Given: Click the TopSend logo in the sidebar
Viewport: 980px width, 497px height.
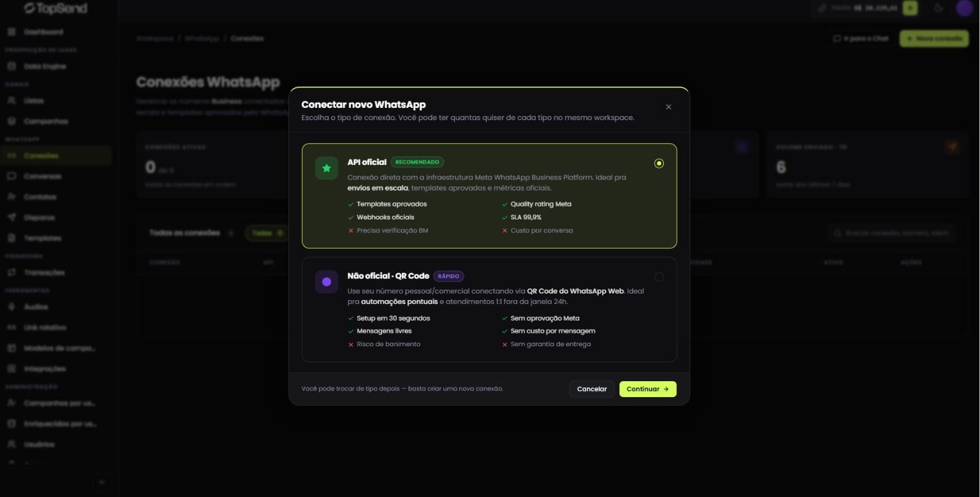Looking at the screenshot, I should point(55,9).
